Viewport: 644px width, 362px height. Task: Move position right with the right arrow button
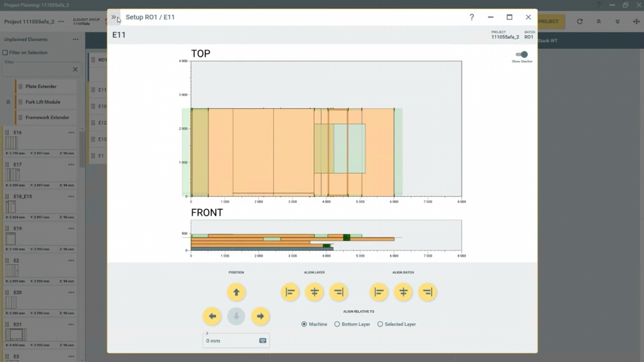click(x=260, y=317)
